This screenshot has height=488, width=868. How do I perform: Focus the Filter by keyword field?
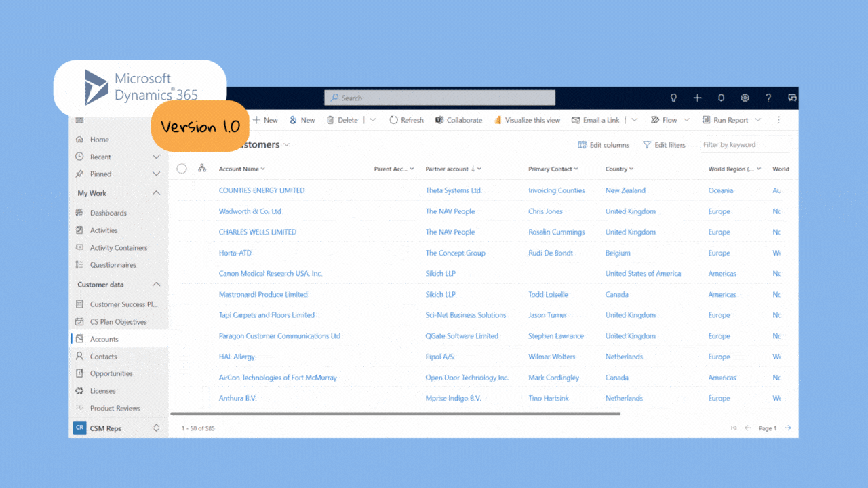(x=745, y=144)
